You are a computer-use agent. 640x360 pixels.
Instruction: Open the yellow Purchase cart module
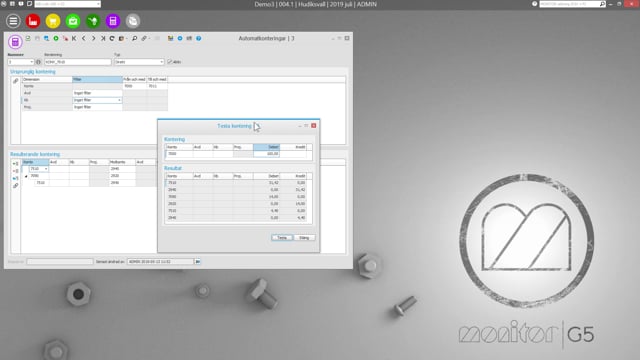coord(53,21)
